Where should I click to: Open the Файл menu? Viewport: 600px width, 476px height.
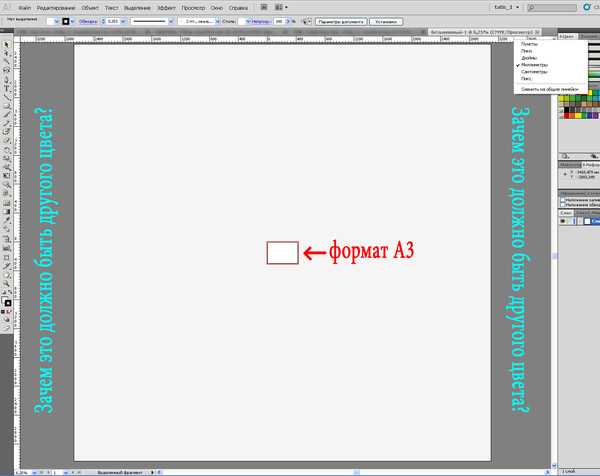point(24,8)
